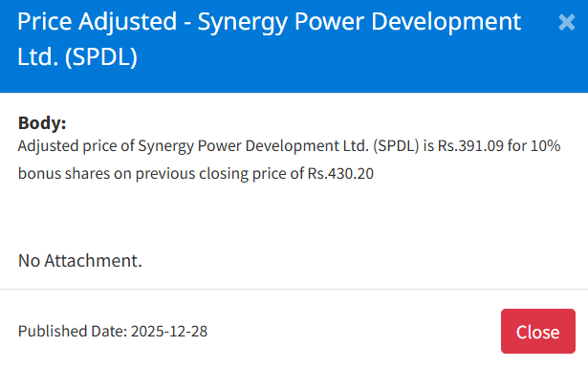Click the red Close button
588x368 pixels.
click(x=537, y=332)
